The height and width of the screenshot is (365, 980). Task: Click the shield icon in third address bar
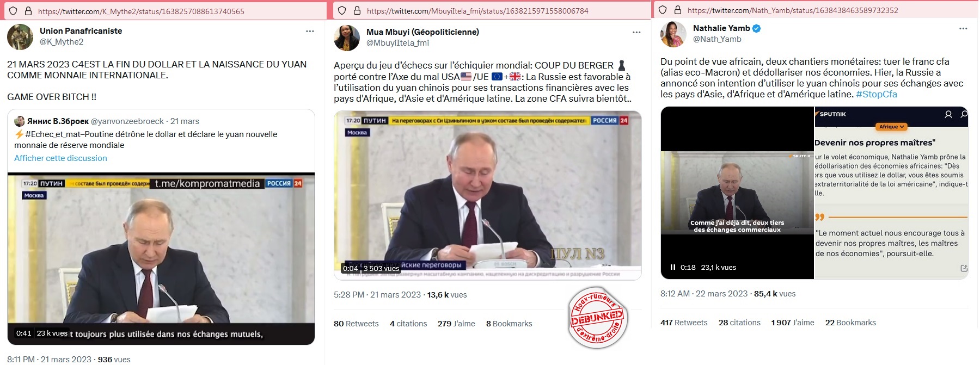(663, 10)
